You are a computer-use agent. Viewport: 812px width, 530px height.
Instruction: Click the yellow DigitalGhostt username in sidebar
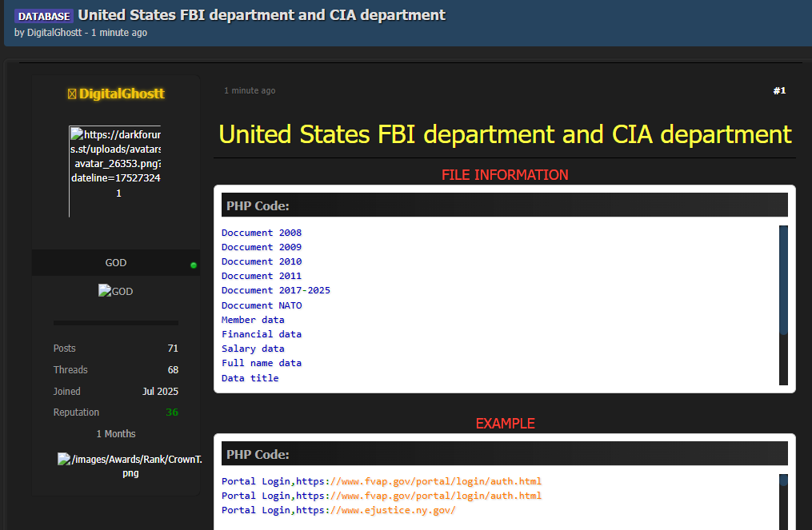(x=122, y=94)
